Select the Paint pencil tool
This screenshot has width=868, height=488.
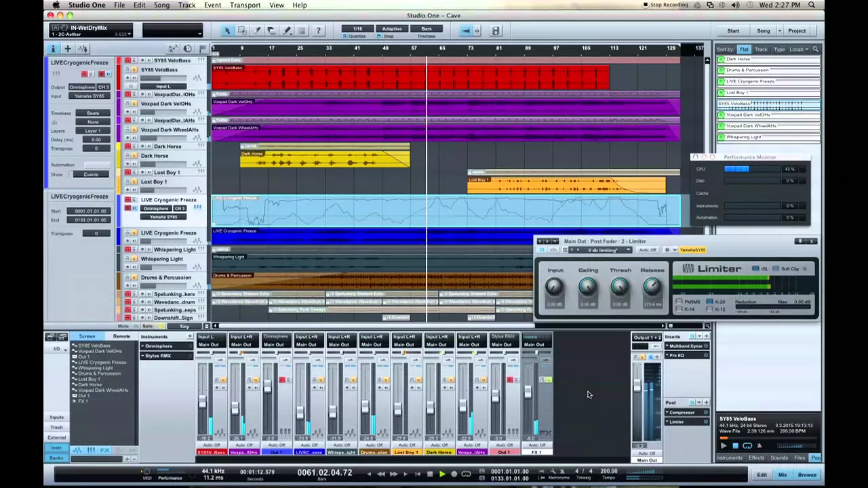287,30
